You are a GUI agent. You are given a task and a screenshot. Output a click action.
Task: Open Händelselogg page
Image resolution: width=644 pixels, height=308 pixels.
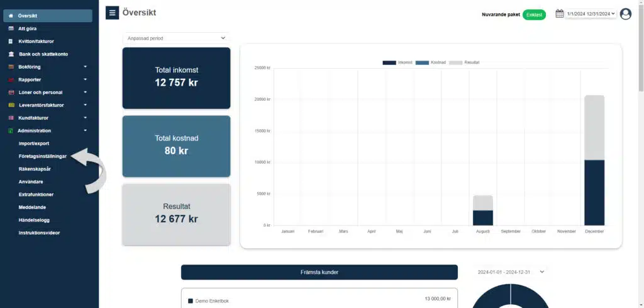(x=34, y=220)
